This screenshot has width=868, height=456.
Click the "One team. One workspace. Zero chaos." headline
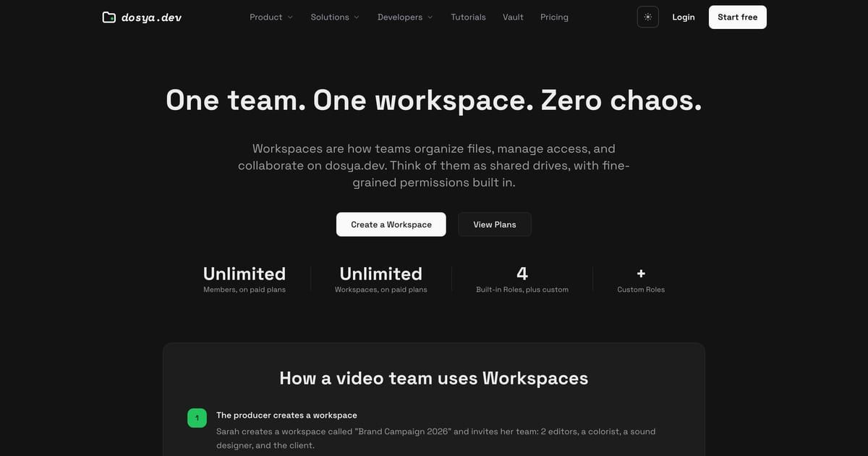pyautogui.click(x=434, y=100)
